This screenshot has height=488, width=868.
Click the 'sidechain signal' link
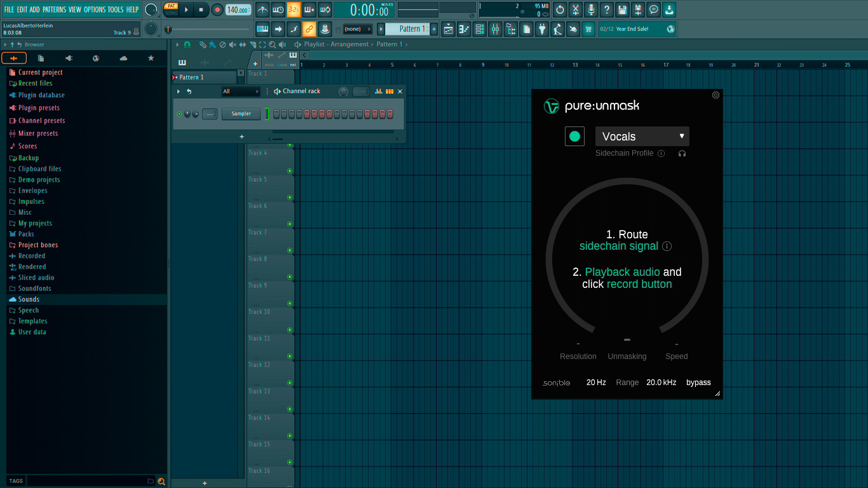[x=619, y=246]
